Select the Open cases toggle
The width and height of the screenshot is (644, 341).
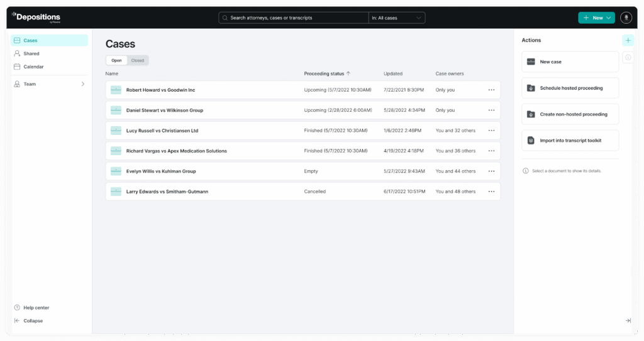click(x=116, y=60)
